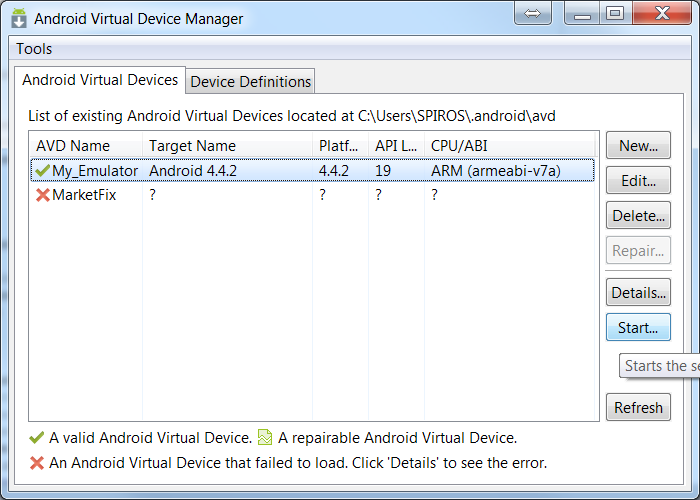The width and height of the screenshot is (700, 500).
Task: Click the failed device red X legend icon
Action: point(37,463)
